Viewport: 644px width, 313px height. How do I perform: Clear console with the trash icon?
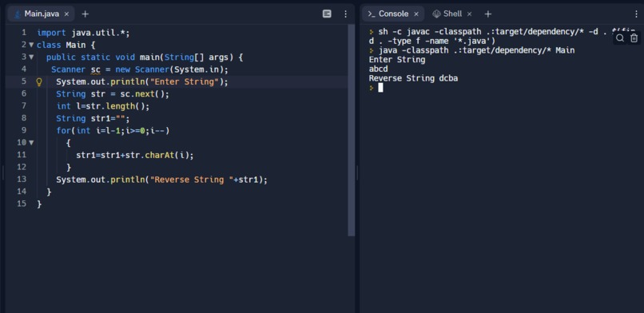(634, 38)
